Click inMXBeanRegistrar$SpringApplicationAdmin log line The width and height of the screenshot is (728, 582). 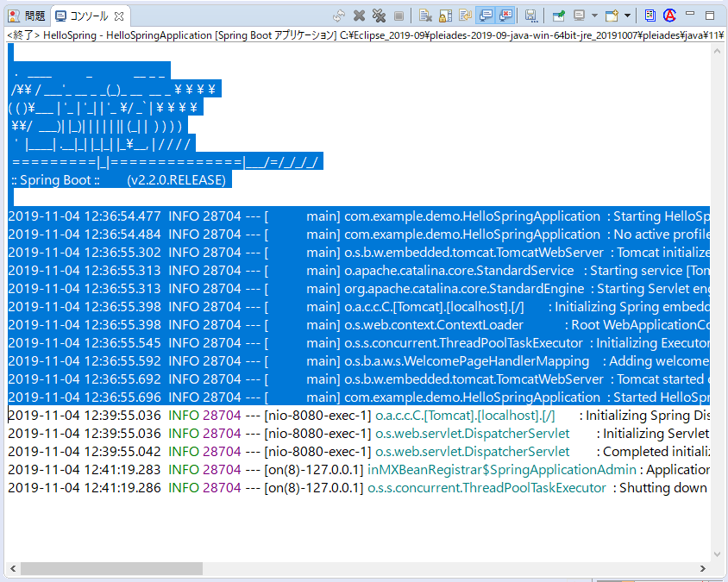[359, 470]
